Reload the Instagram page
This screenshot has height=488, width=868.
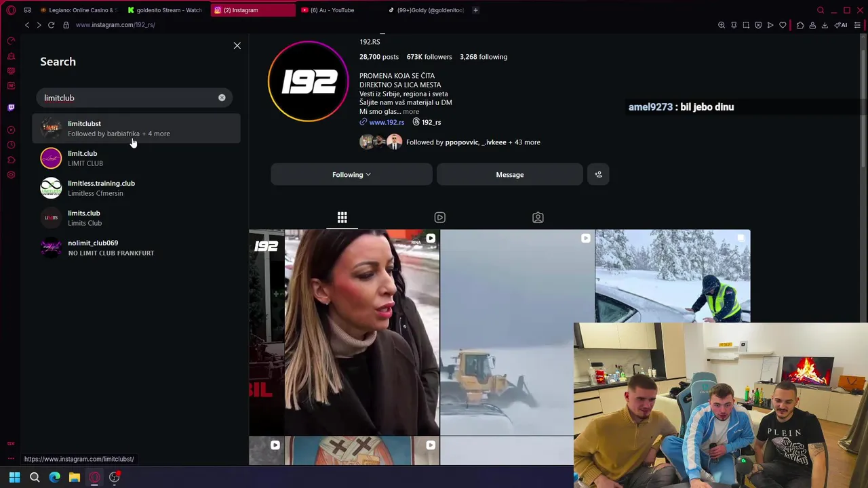pos(51,25)
